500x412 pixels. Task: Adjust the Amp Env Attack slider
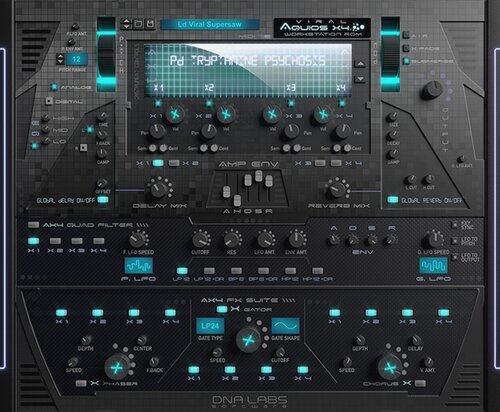pyautogui.click(x=226, y=192)
